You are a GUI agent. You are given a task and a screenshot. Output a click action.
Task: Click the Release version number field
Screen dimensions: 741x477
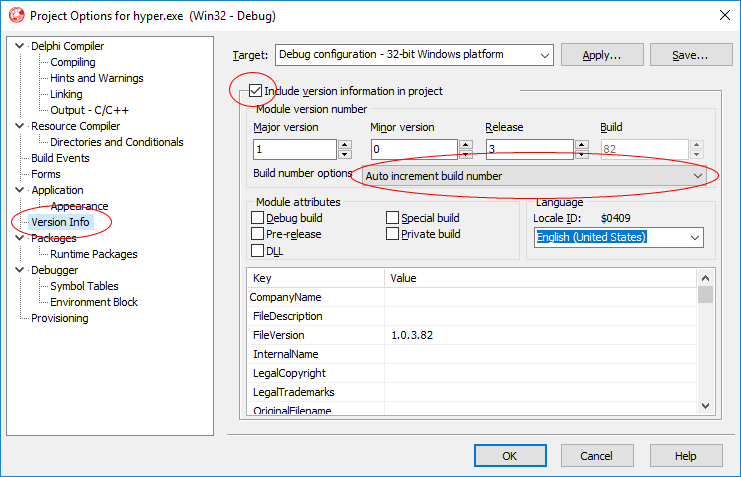pyautogui.click(x=528, y=149)
